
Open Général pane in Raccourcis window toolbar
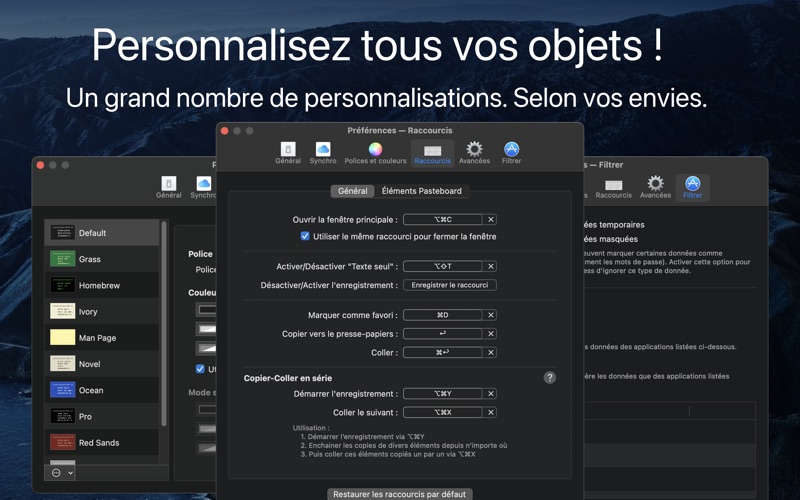click(x=288, y=153)
